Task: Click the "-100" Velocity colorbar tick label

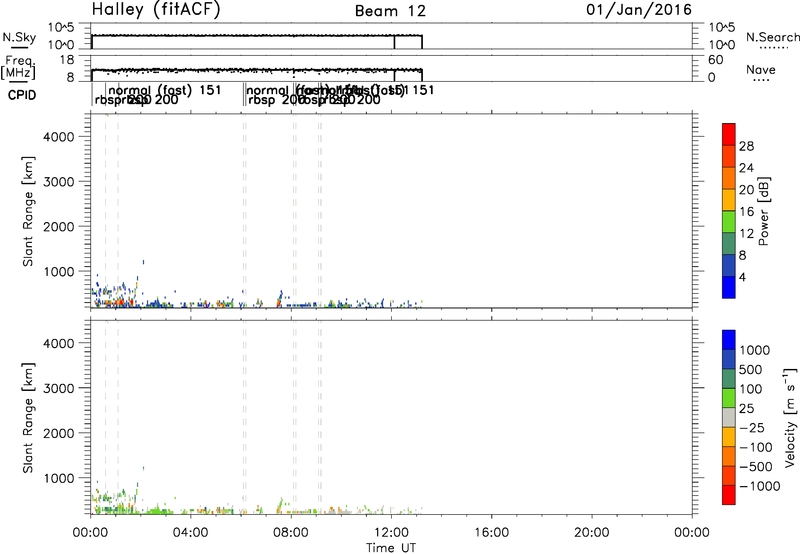Action: point(756,447)
